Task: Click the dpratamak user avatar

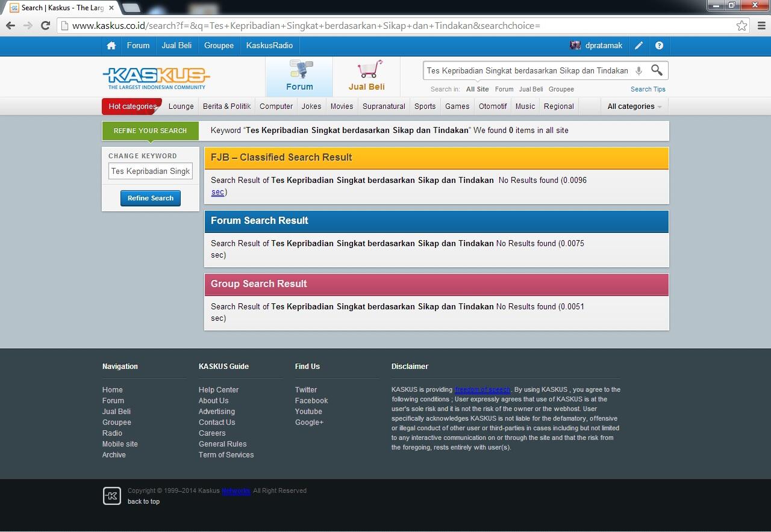Action: click(575, 46)
